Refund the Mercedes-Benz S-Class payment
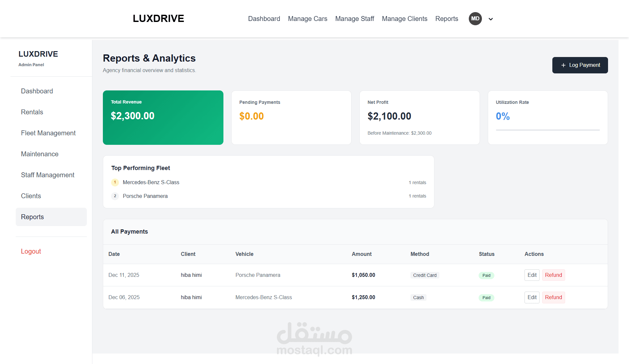The image size is (629, 364). pyautogui.click(x=553, y=297)
